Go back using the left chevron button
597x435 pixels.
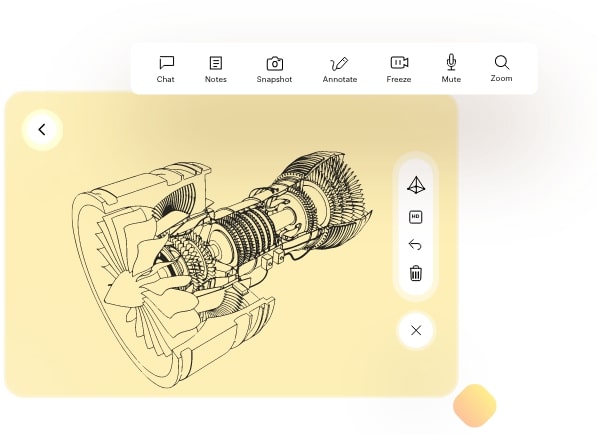click(42, 130)
